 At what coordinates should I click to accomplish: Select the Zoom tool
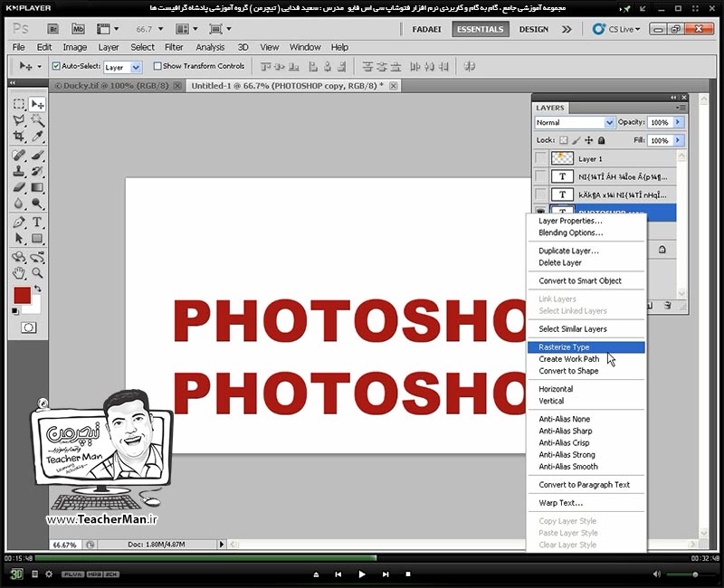tap(37, 273)
